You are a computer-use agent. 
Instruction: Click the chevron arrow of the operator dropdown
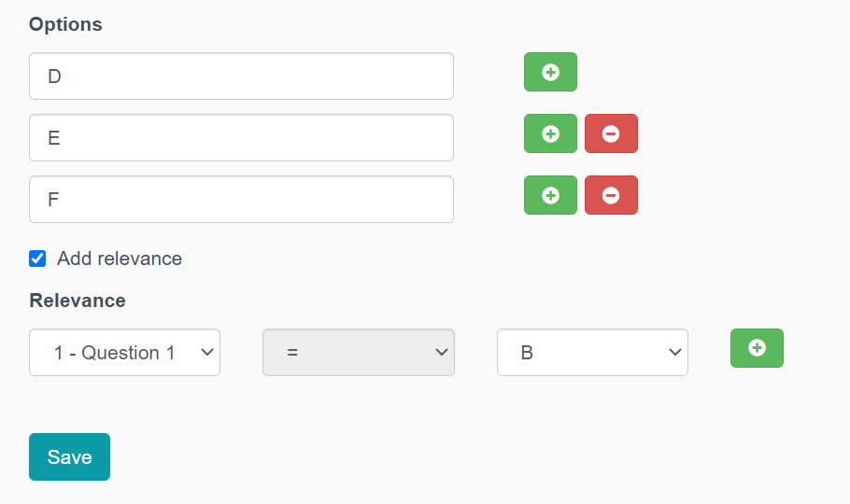(442, 353)
